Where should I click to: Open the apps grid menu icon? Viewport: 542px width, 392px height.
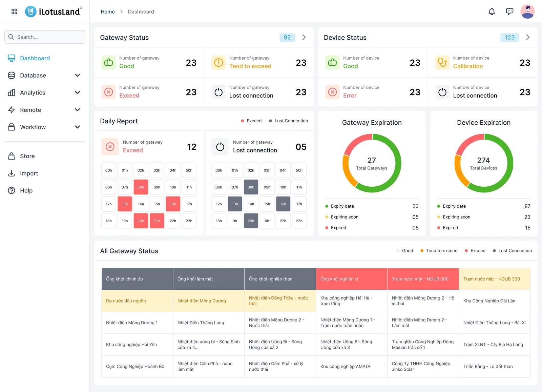point(14,12)
